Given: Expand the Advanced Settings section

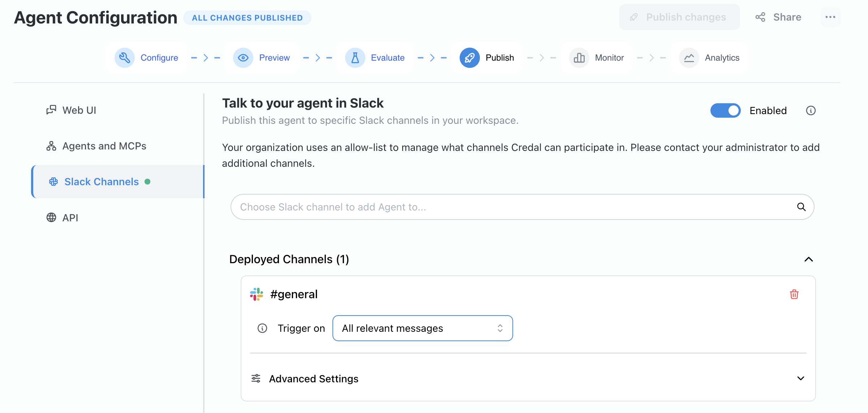Looking at the screenshot, I should point(801,378).
